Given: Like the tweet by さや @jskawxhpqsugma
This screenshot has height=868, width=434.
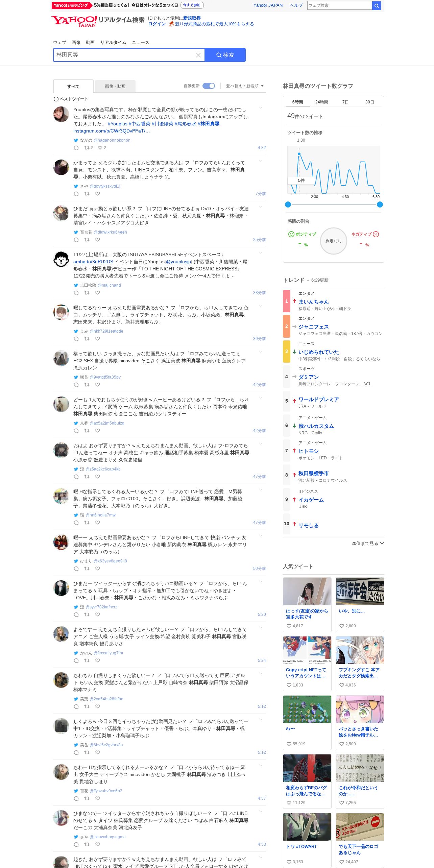Looking at the screenshot, I should 98,844.
